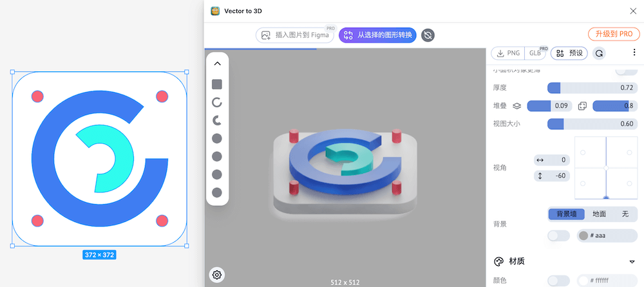
Task: Adjust the 厚度 thickness slider
Action: (592, 88)
